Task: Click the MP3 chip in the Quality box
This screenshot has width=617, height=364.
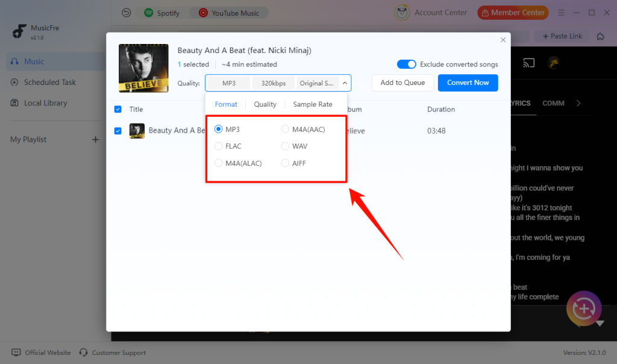Action: [x=229, y=83]
